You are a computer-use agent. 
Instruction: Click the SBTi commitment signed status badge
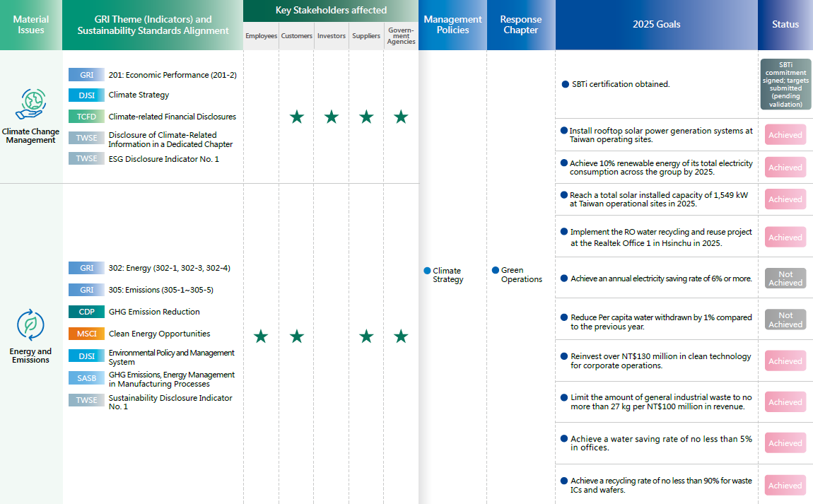785,84
